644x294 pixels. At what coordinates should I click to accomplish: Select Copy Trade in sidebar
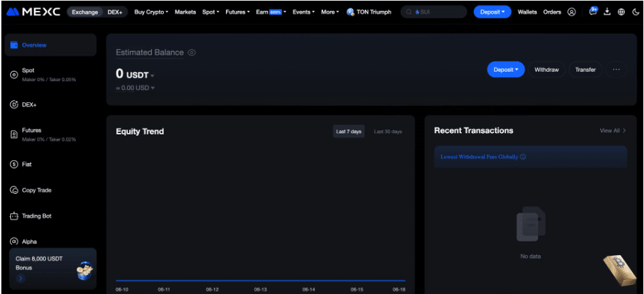coord(51,190)
